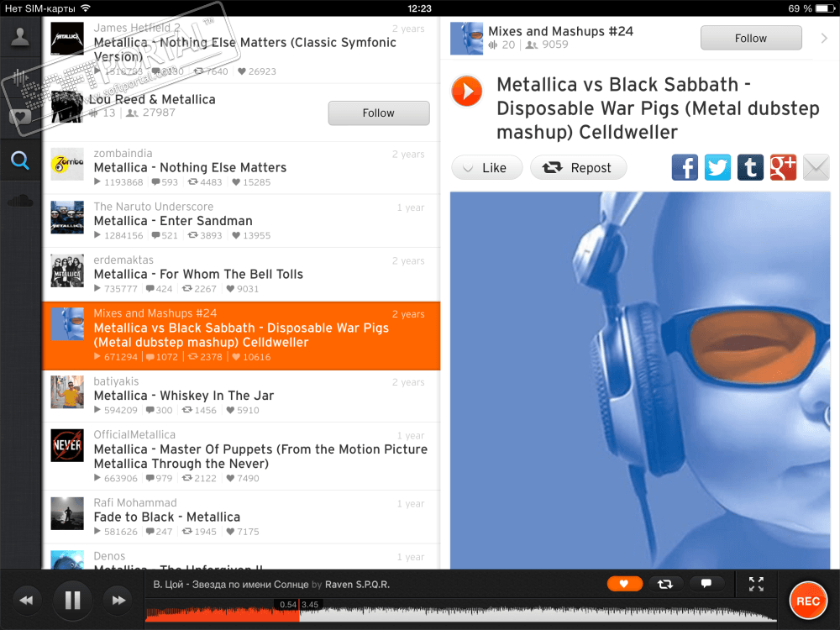This screenshot has width=840, height=630.
Task: Toggle the heart like in player bar
Action: pos(625,584)
